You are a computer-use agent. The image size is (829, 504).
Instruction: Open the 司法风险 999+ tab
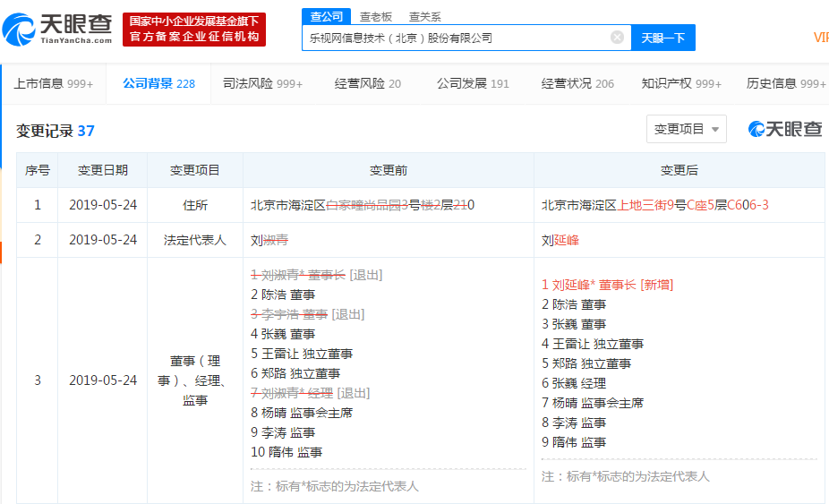click(262, 83)
